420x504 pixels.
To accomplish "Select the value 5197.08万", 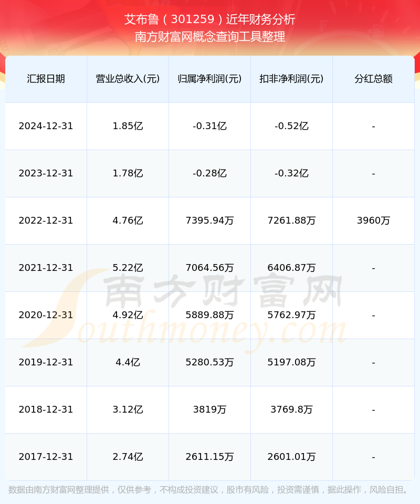I will click(x=291, y=362).
